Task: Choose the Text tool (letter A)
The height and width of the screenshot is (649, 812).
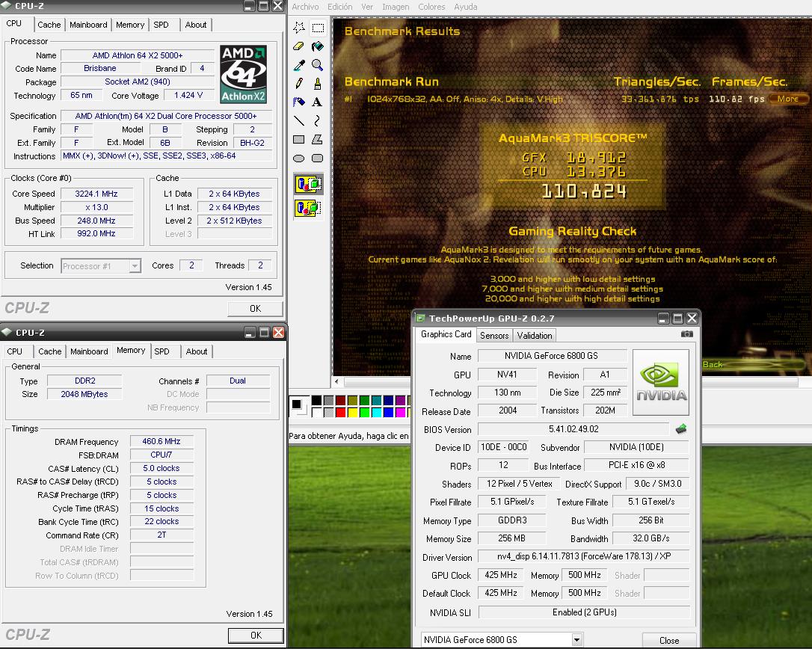Action: click(x=318, y=102)
